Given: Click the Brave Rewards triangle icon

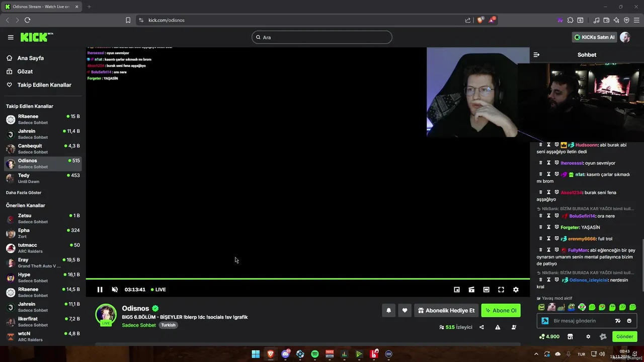Looking at the screenshot, I should click(x=492, y=20).
